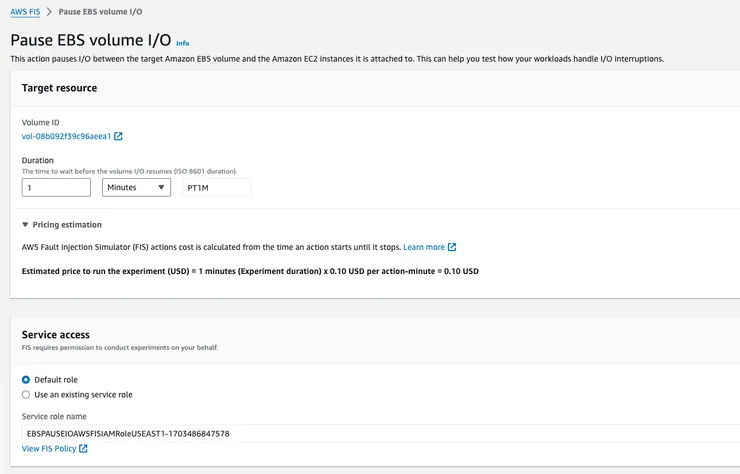This screenshot has width=740, height=474.
Task: Click external link icon next to volume ID
Action: pyautogui.click(x=119, y=136)
